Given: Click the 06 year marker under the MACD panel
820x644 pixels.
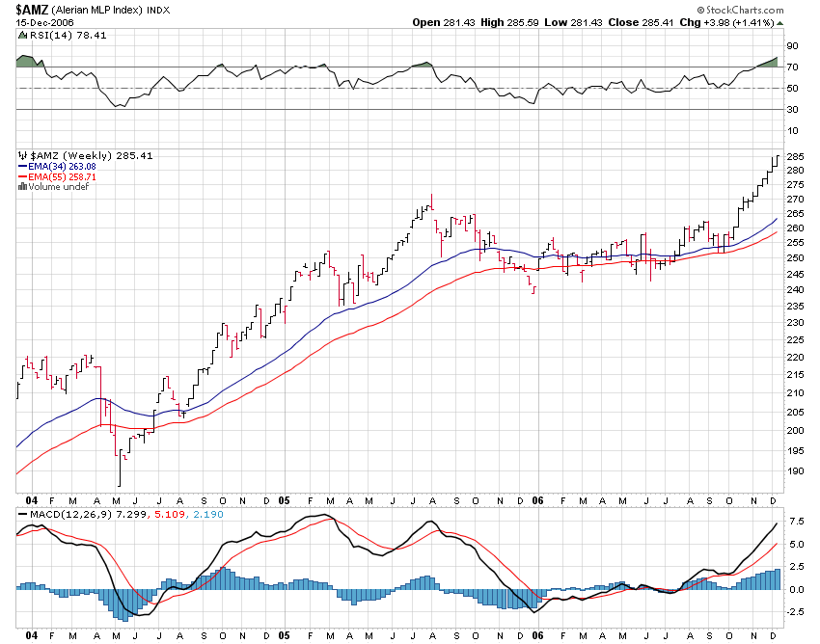Looking at the screenshot, I should coord(538,635).
